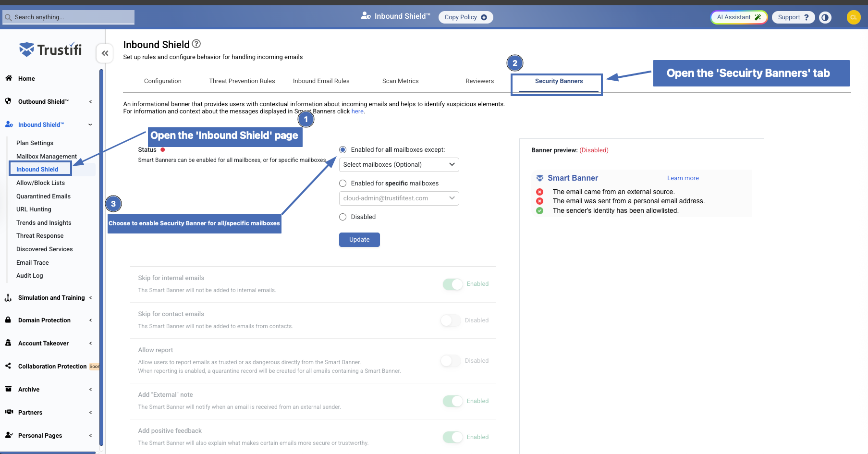Click the Domain Protection lock icon
This screenshot has height=454, width=868.
pos(8,320)
